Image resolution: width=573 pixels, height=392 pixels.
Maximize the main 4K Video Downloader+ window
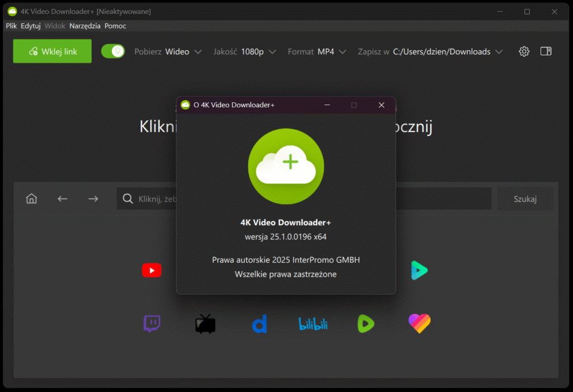coord(527,12)
